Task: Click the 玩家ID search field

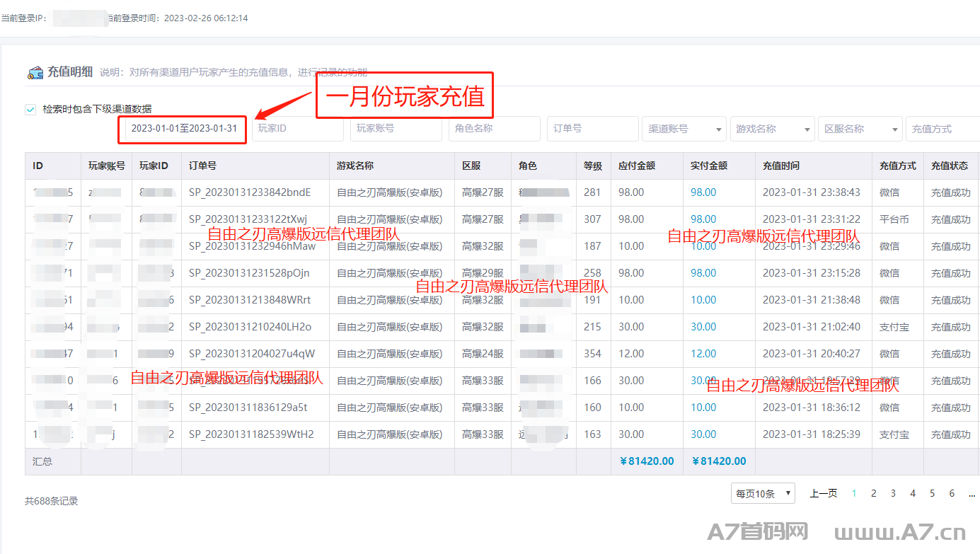Action: [297, 129]
